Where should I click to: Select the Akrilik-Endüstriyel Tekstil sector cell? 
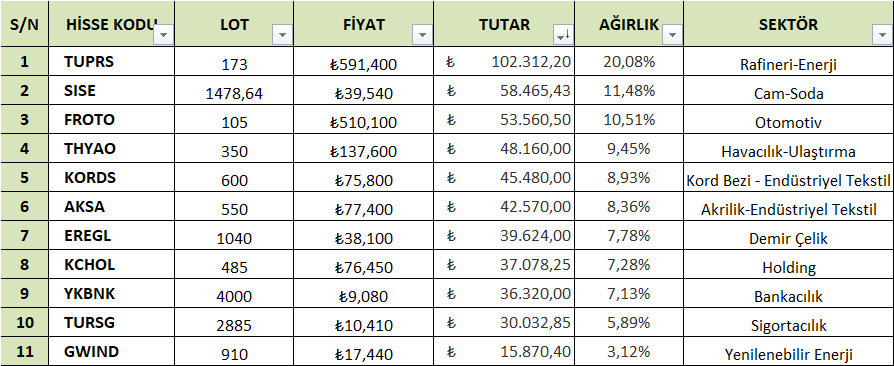pos(789,207)
